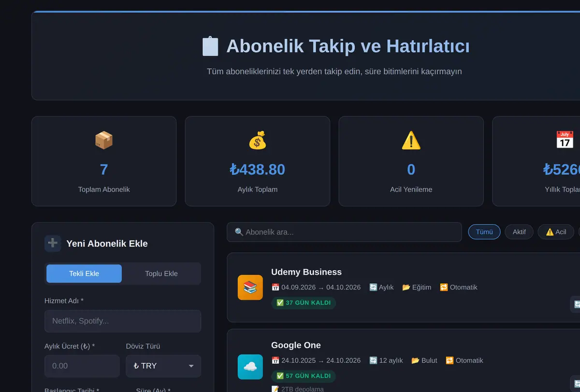Click the clipboard icon in the page title
Screen dimensions: 580x392
click(x=210, y=46)
